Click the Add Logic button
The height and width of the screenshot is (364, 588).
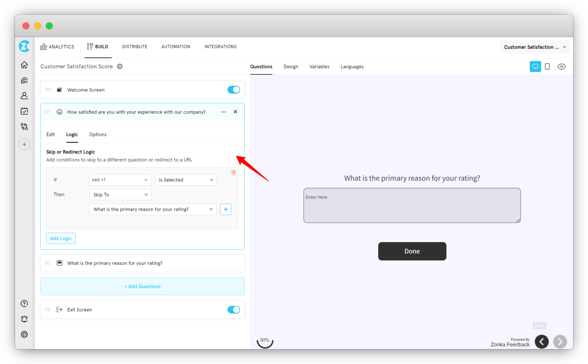click(x=61, y=238)
